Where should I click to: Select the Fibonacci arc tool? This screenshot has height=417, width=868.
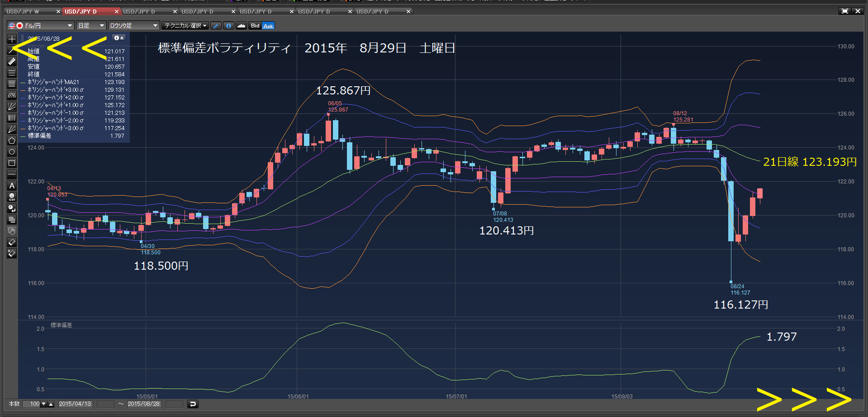12,95
